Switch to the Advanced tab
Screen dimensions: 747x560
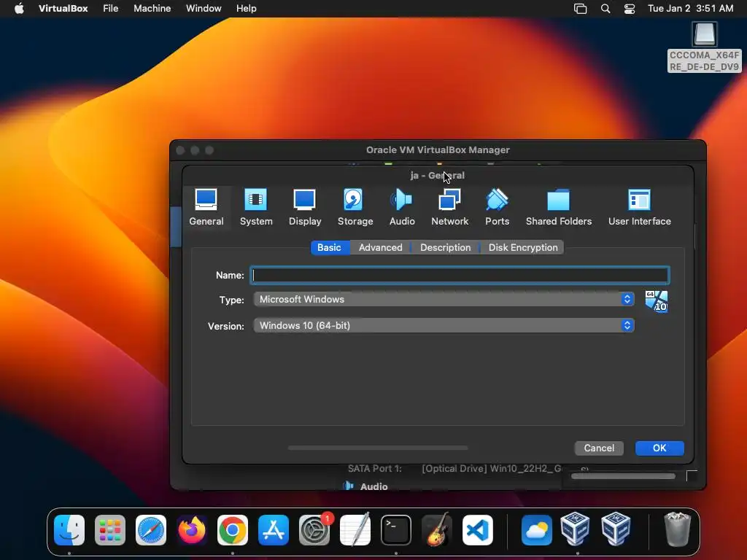pos(380,248)
